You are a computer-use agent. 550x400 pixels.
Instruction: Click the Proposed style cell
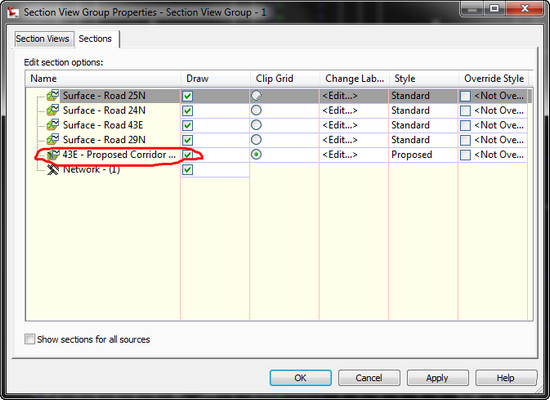pyautogui.click(x=423, y=154)
